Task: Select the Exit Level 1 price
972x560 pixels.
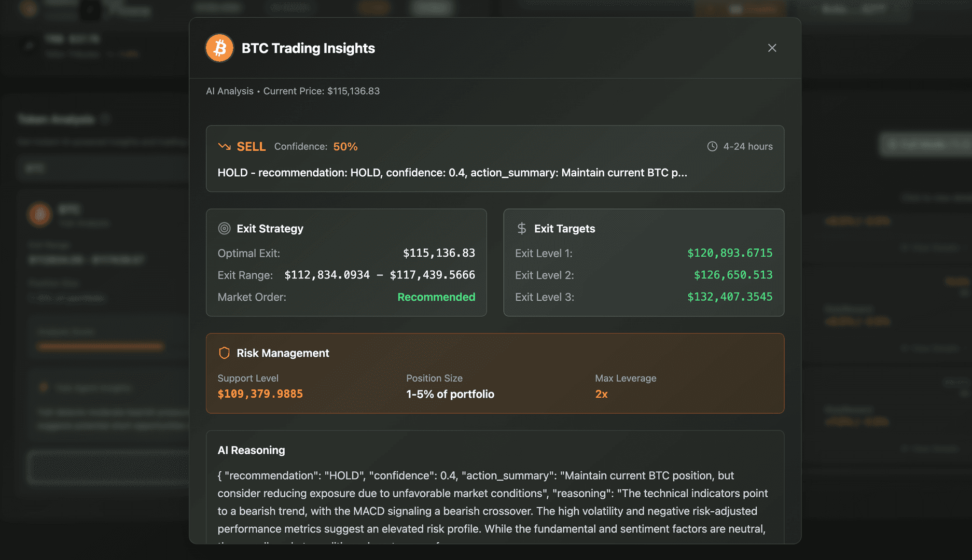Action: tap(729, 253)
